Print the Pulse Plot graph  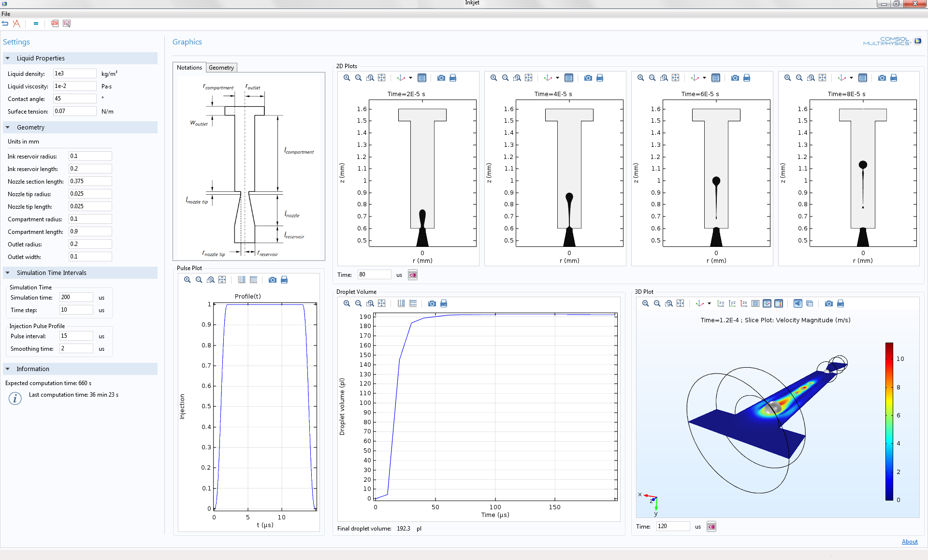point(284,280)
